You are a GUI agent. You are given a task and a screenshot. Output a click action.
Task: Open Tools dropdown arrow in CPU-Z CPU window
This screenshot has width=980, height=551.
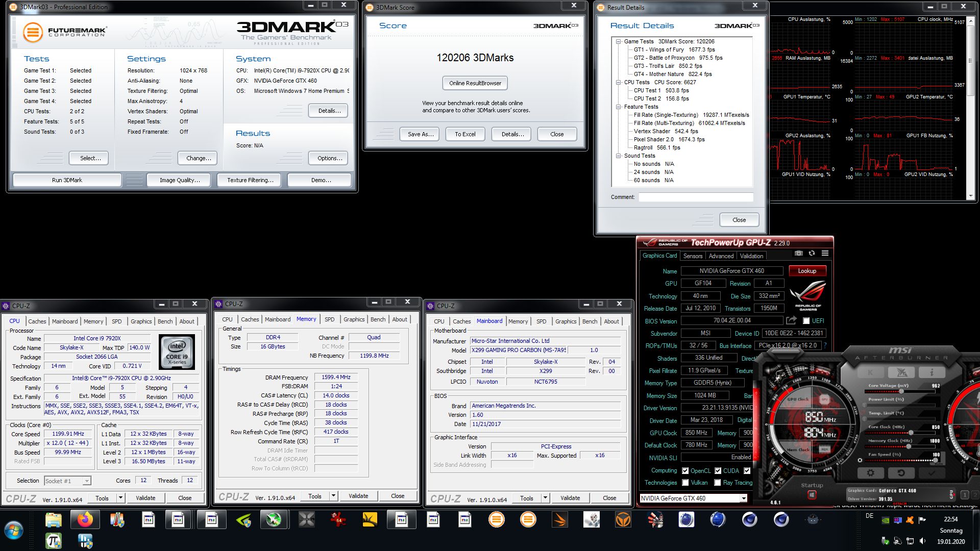coord(120,498)
